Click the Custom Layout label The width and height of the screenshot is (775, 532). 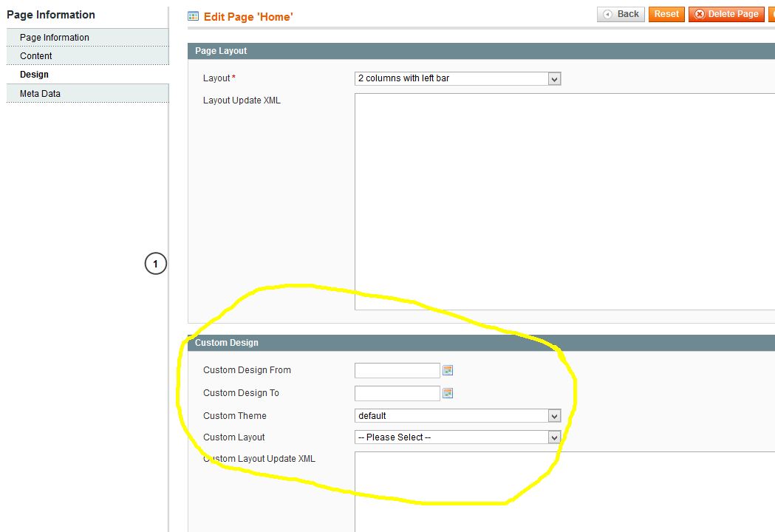[233, 437]
